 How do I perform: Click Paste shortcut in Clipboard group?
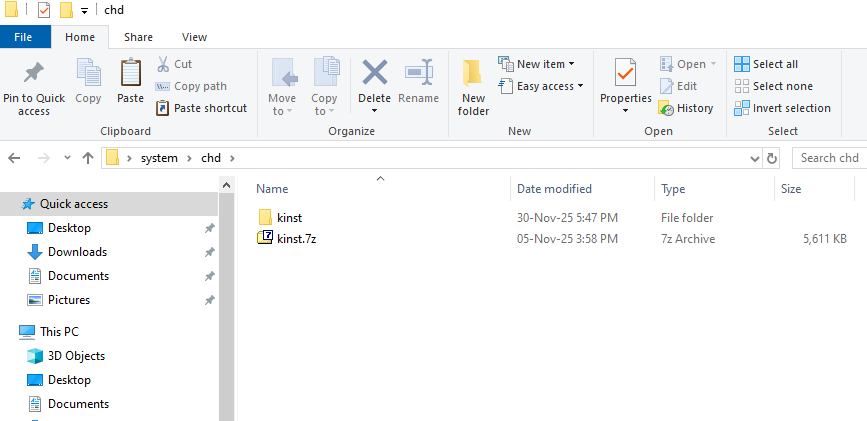(x=201, y=108)
